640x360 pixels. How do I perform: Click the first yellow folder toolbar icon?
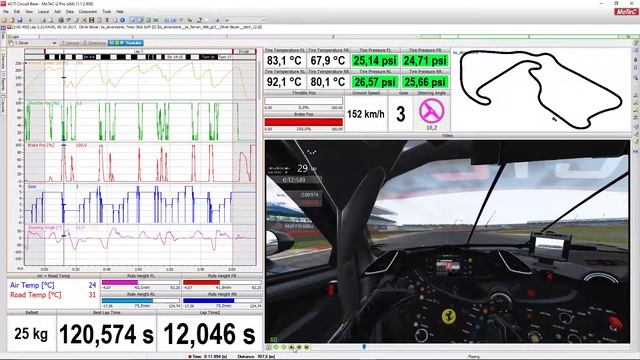[4, 20]
